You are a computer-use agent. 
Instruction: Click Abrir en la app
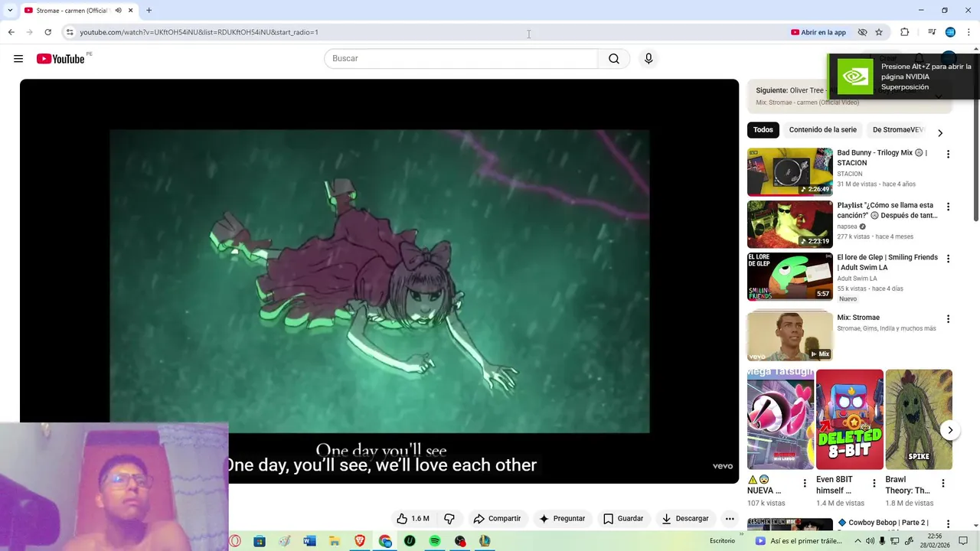click(x=818, y=32)
